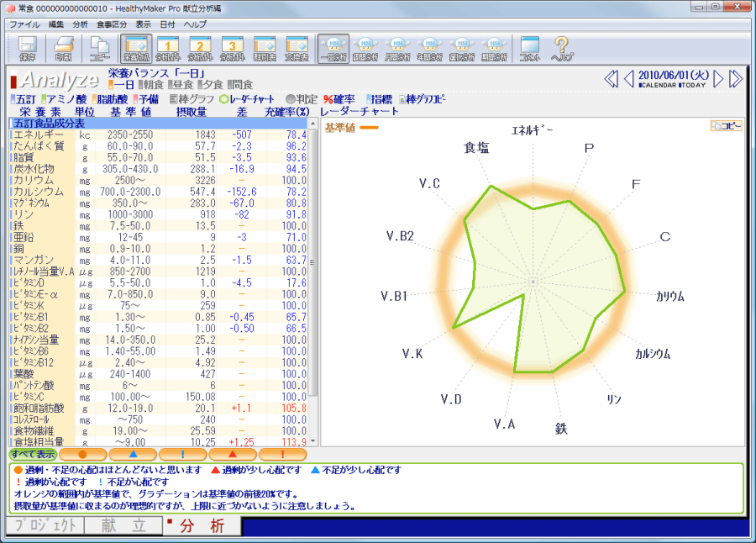The width and height of the screenshot is (756, 543).
Task: Select the 選択分析 toolbar icon
Action: 462,49
